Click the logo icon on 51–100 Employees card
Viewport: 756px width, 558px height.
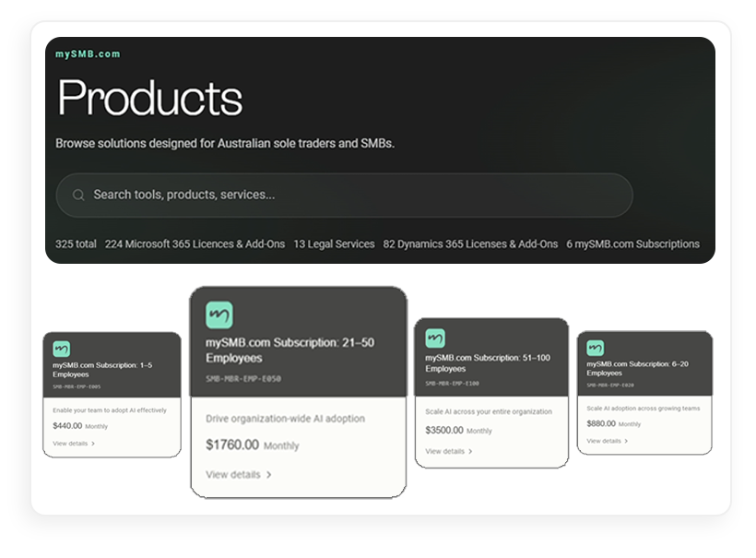point(435,338)
